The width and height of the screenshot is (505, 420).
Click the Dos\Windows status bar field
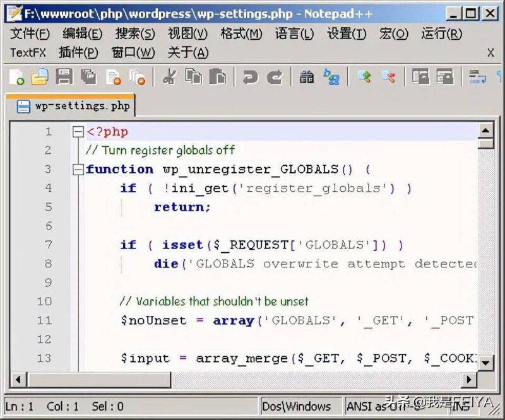(297, 406)
